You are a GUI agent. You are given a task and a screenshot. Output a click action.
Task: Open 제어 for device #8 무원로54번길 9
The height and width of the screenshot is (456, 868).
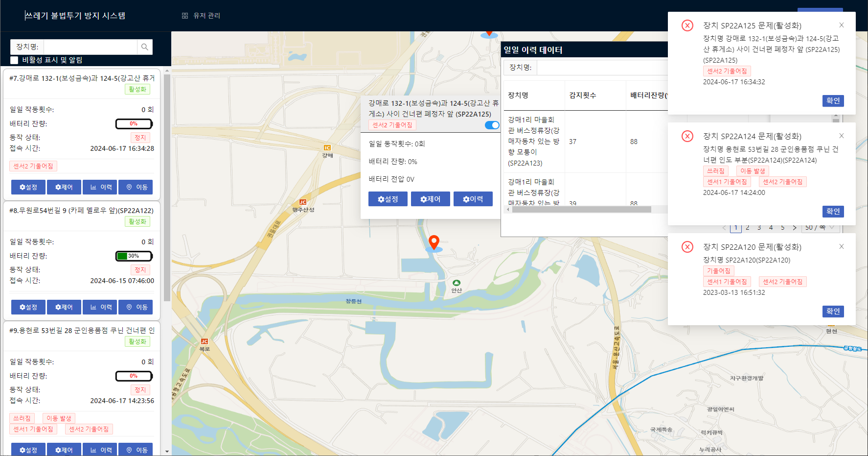64,307
